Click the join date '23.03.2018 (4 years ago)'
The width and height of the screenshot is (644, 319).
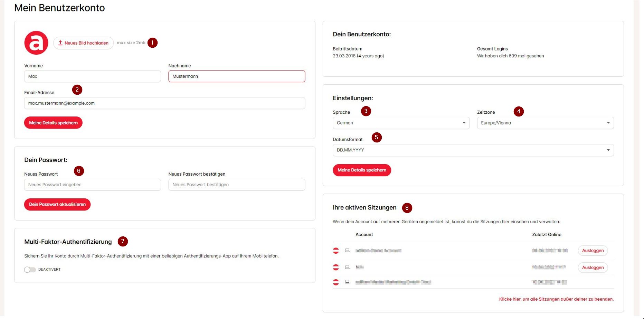point(358,56)
